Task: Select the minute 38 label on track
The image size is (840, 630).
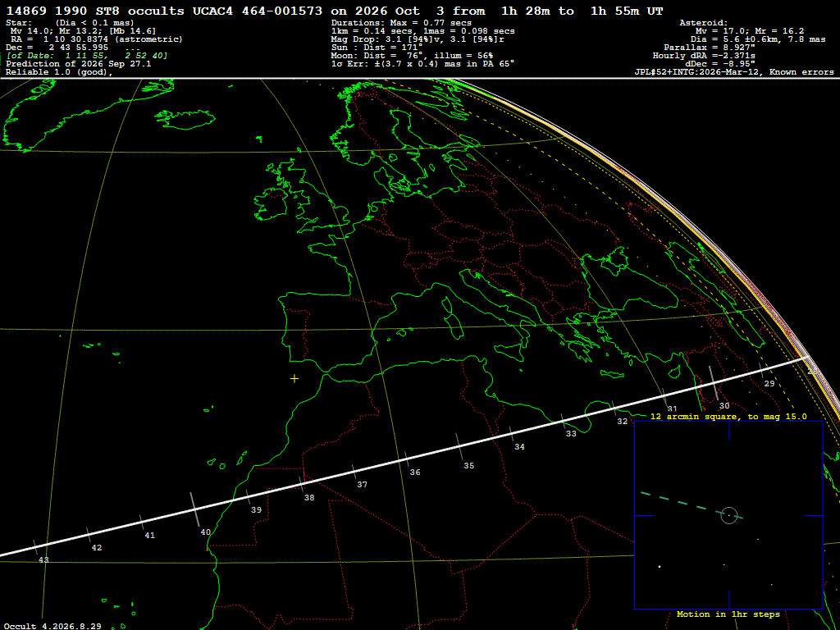Action: pyautogui.click(x=309, y=498)
